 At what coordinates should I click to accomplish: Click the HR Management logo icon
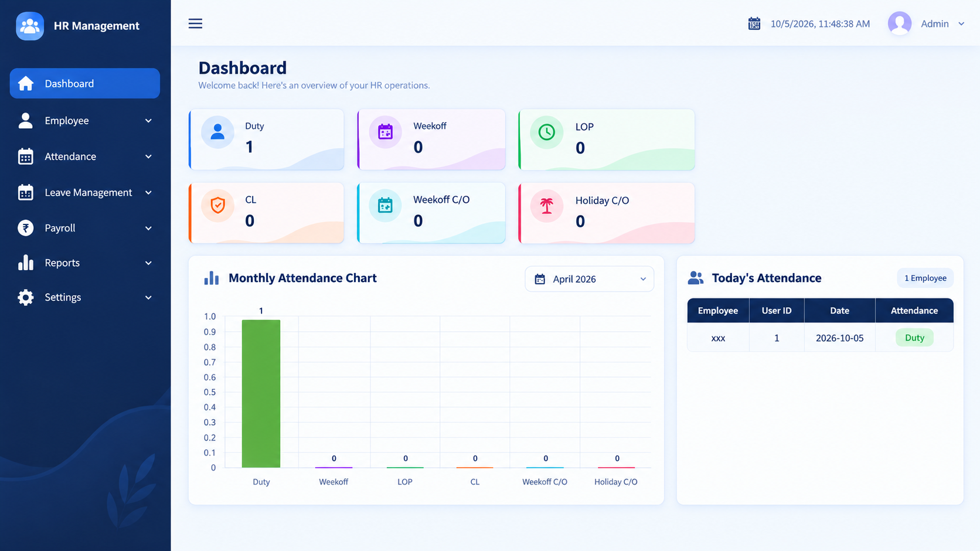pyautogui.click(x=30, y=26)
